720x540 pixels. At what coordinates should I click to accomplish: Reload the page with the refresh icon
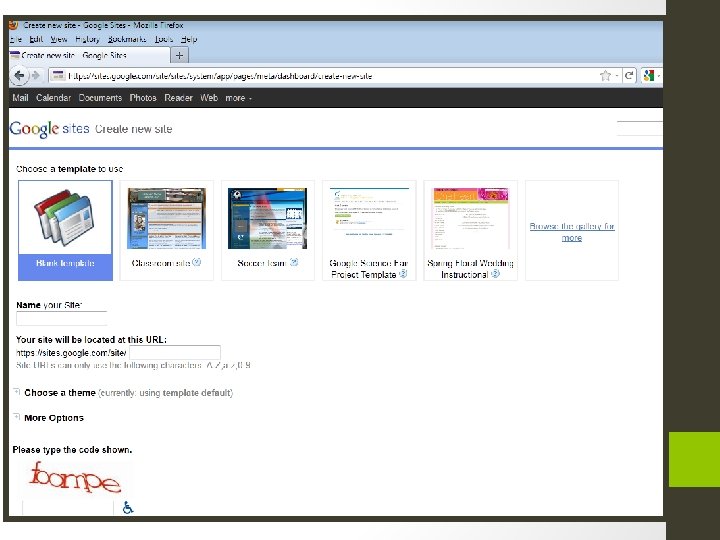pos(629,76)
